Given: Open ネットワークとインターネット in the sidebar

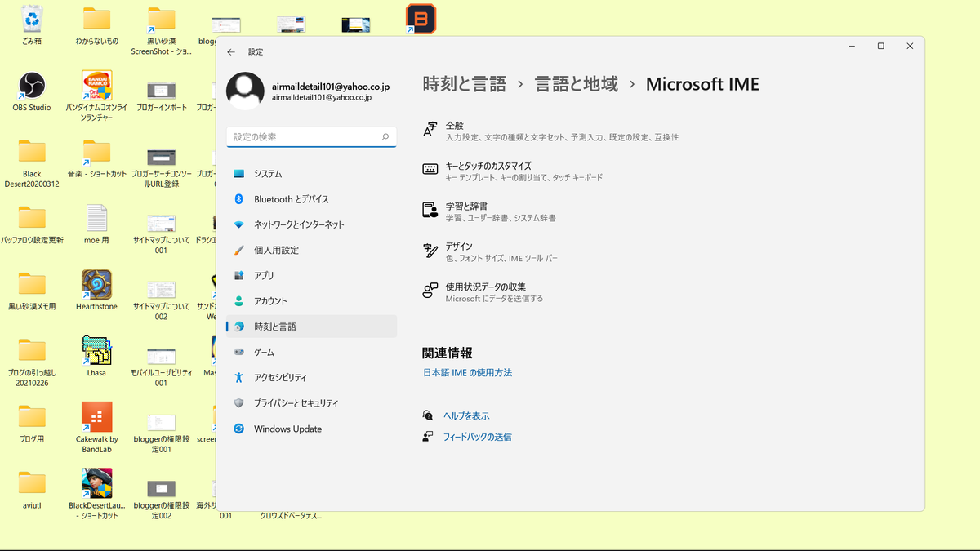Looking at the screenshot, I should click(x=311, y=224).
